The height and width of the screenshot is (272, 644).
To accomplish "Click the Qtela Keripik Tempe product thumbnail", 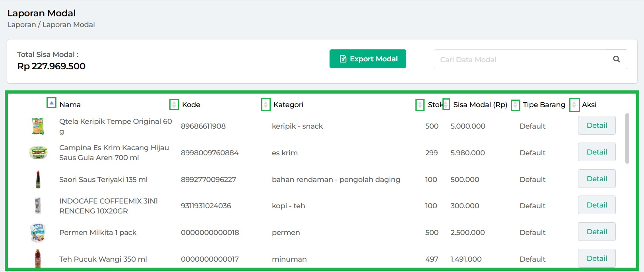I will (x=38, y=126).
